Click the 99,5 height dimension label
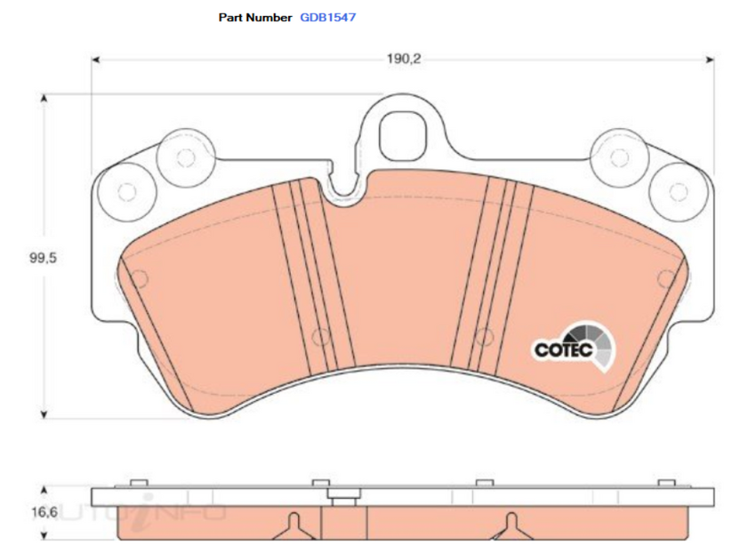The height and width of the screenshot is (554, 756). (x=41, y=256)
